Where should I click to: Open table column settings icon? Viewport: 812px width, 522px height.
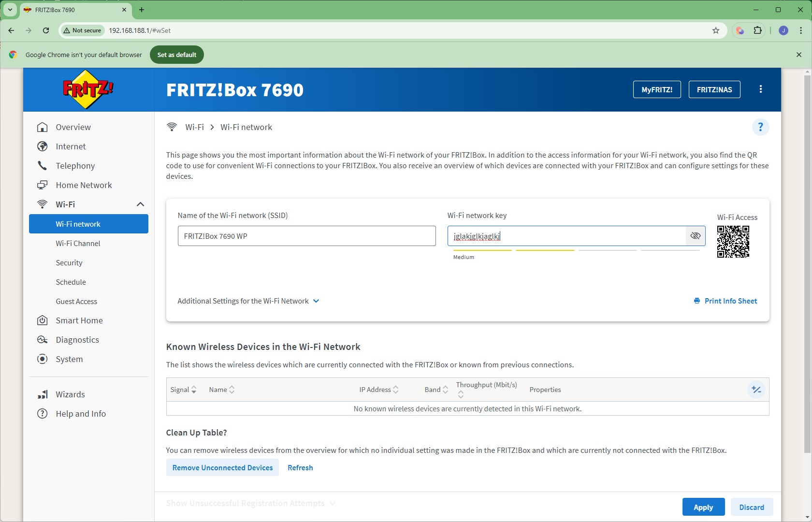click(756, 390)
